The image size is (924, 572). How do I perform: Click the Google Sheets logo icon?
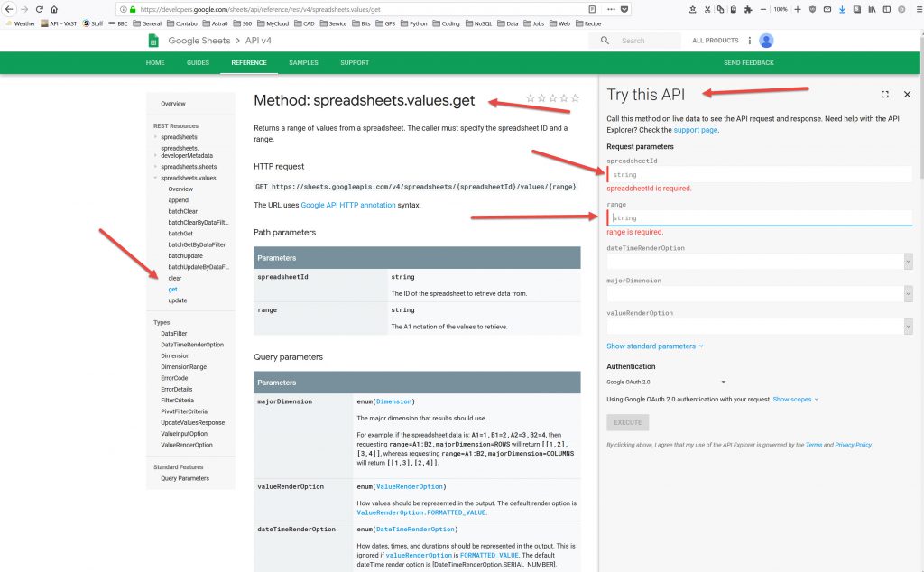[x=153, y=41]
